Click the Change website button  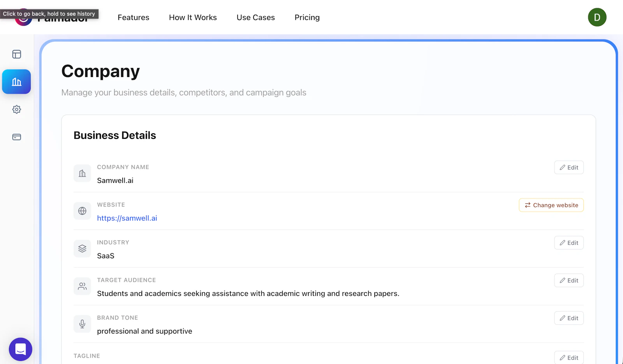click(551, 205)
